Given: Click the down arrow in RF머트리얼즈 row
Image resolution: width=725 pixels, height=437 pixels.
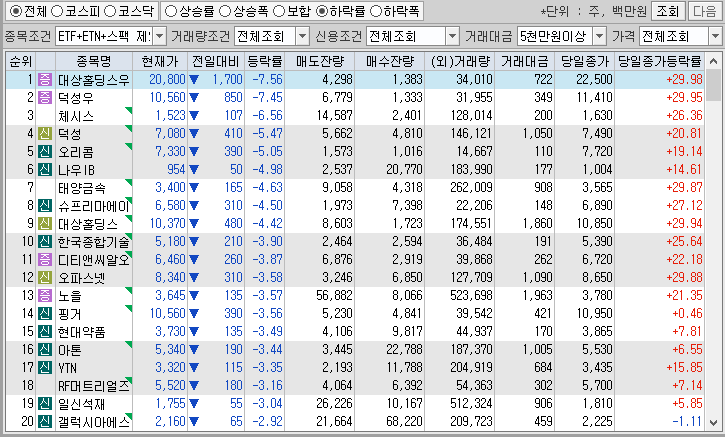Looking at the screenshot, I should click(x=194, y=386).
